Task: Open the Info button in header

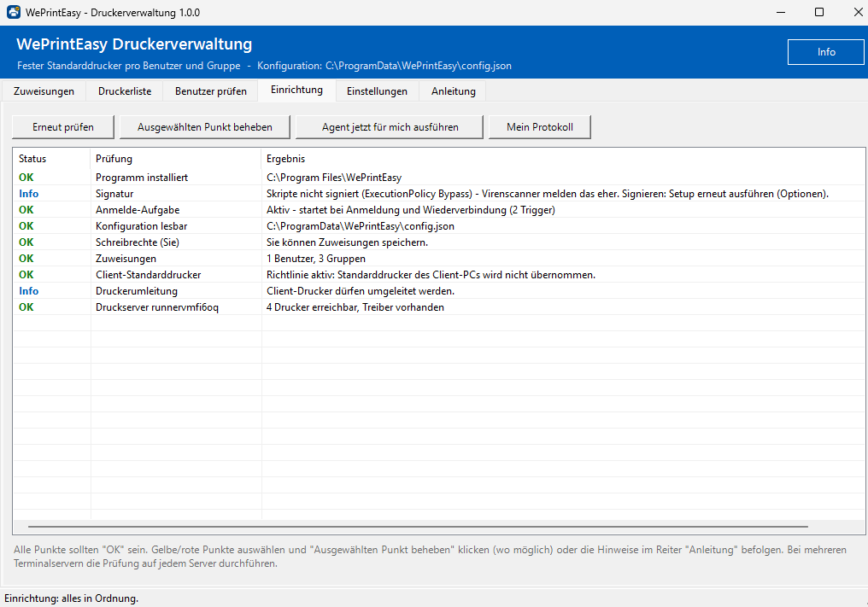Action: click(x=825, y=52)
